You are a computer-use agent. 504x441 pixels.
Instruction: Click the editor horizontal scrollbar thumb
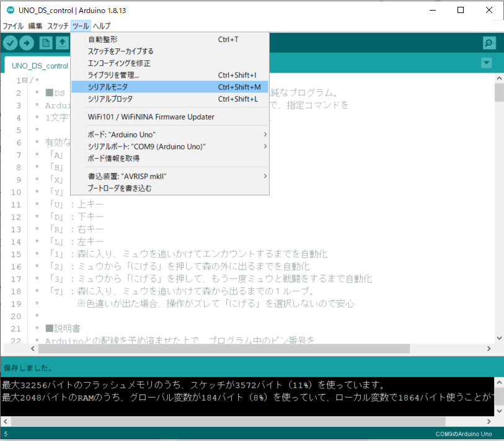(224, 349)
